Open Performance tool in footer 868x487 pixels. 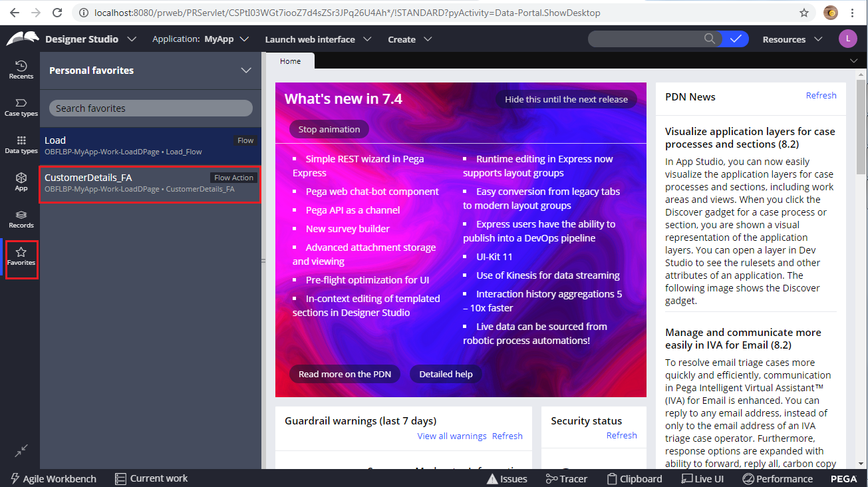[x=777, y=478]
